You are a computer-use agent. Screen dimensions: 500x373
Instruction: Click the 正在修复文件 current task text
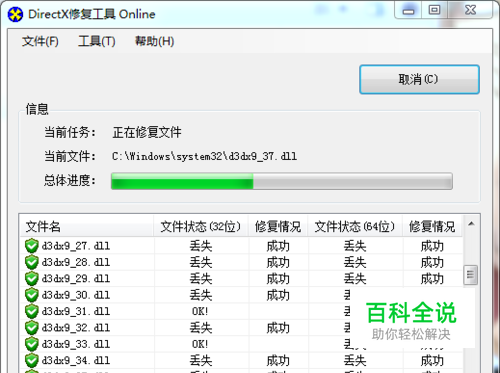pos(147,132)
